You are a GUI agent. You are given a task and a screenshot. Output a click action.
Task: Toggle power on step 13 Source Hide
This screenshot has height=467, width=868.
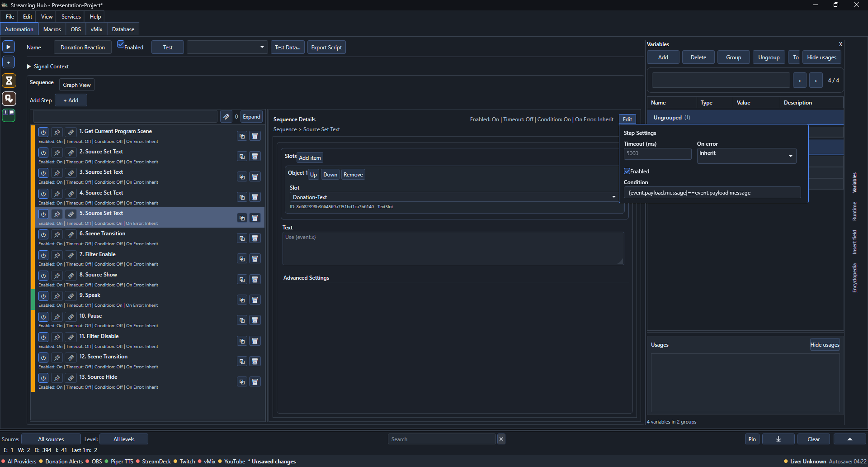click(43, 378)
